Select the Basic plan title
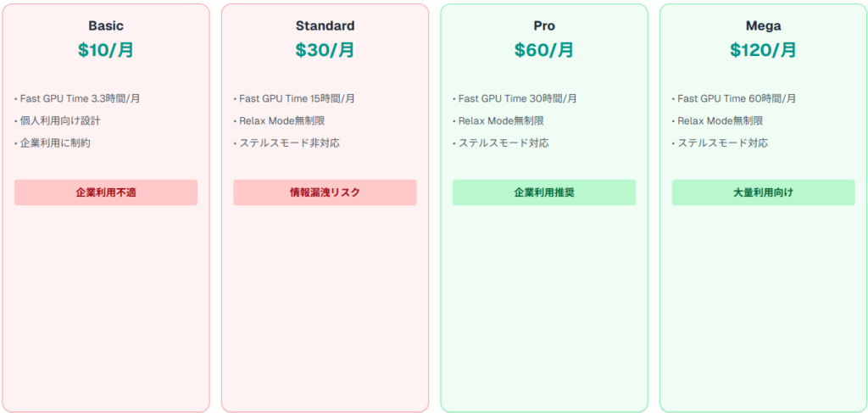Screen dimensions: 868x413 106,26
